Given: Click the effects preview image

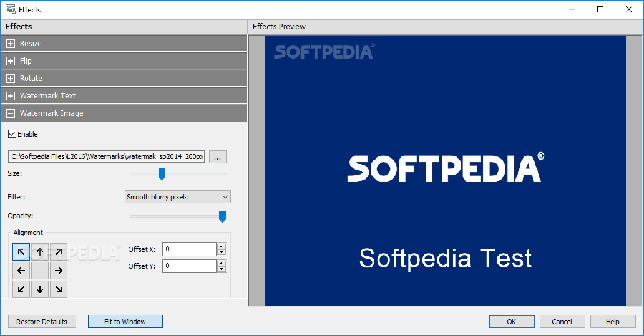Looking at the screenshot, I should (445, 171).
